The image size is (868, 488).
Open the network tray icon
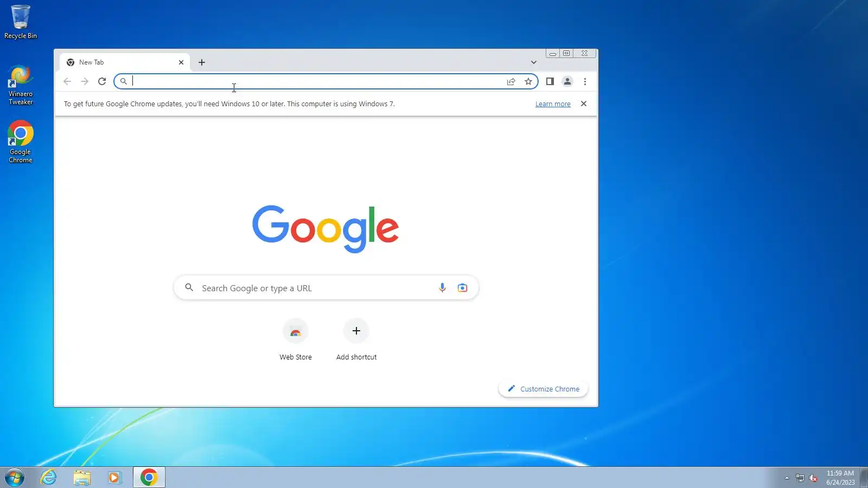pos(800,478)
